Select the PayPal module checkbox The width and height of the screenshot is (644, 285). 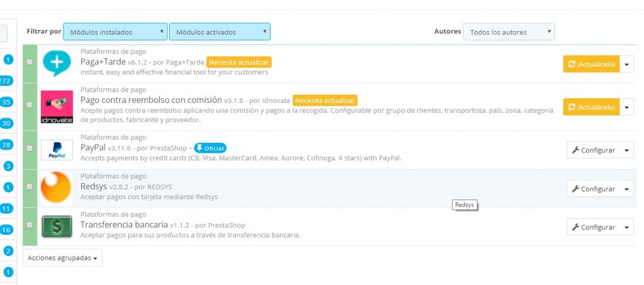pyautogui.click(x=30, y=149)
